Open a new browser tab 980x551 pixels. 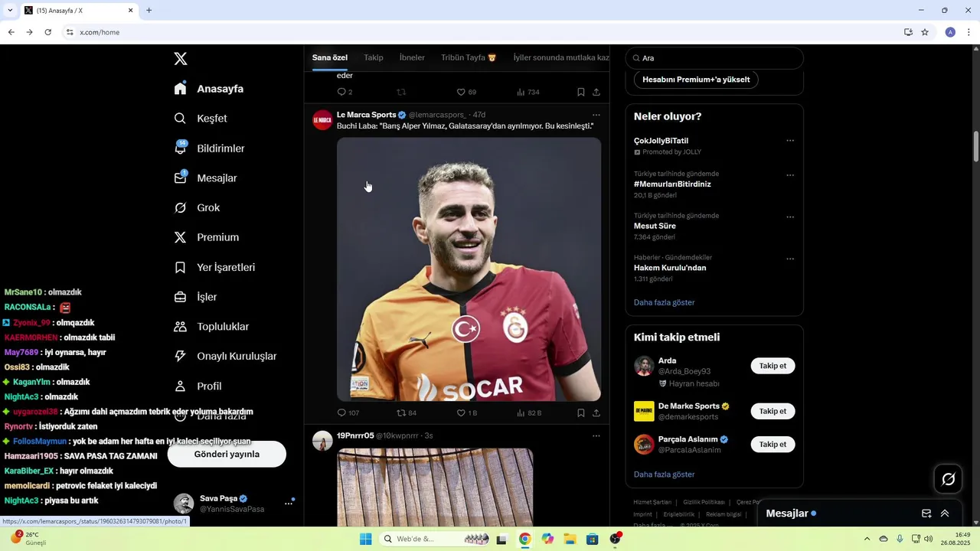coord(149,10)
